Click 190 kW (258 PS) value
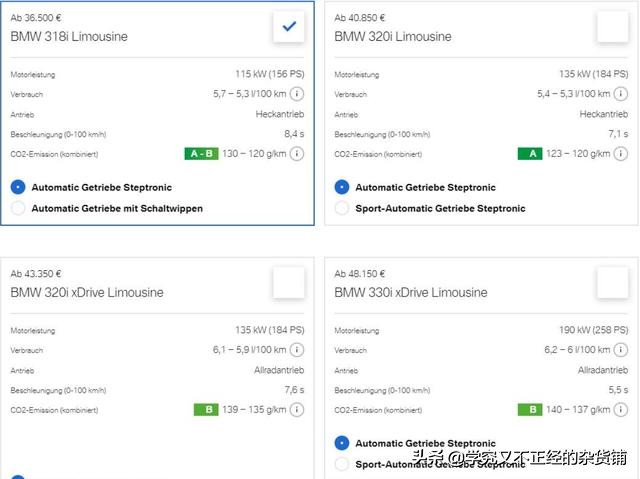Image resolution: width=640 pixels, height=479 pixels. click(593, 330)
